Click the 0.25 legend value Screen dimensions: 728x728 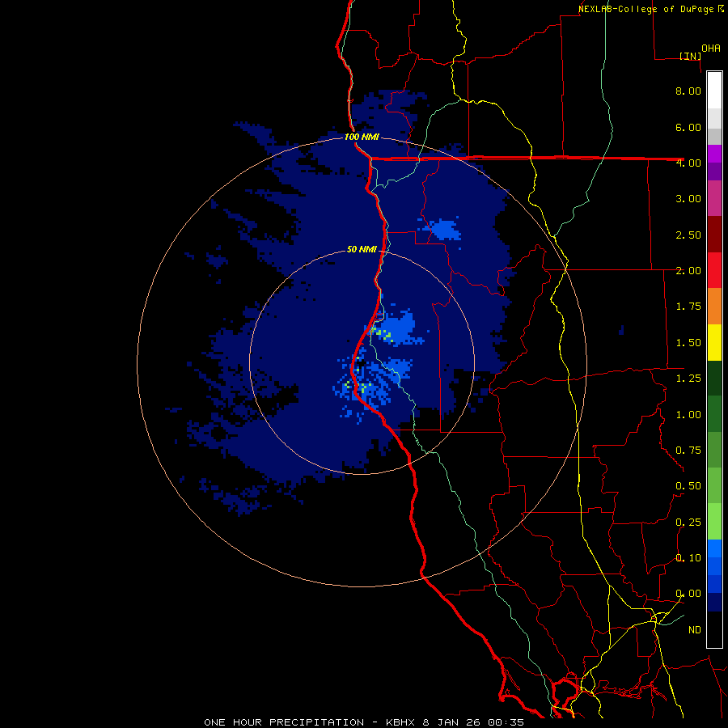(x=688, y=523)
